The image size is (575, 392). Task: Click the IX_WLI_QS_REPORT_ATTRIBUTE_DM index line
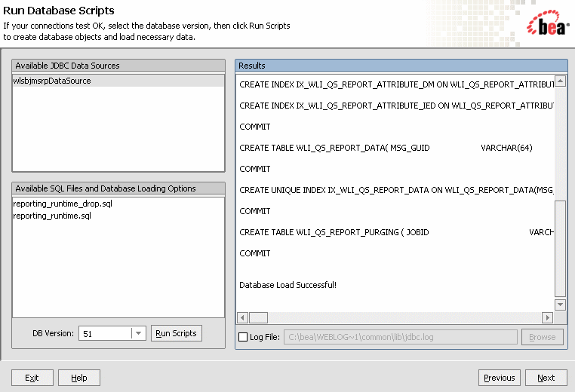coord(396,84)
